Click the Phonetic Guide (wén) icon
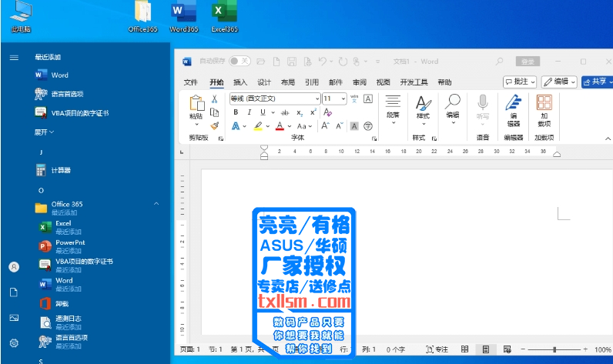Image resolution: width=613 pixels, height=364 pixels. point(354,99)
